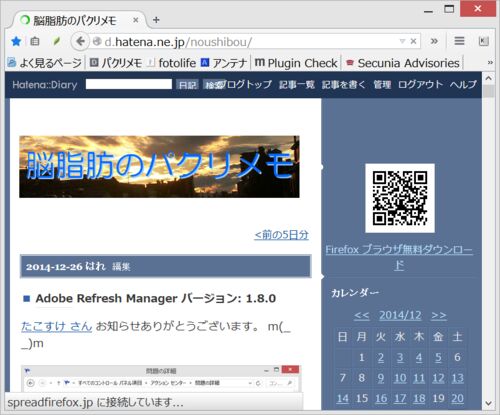The image size is (500, 415).
Task: Open calendar date 20
Action: pos(458,398)
